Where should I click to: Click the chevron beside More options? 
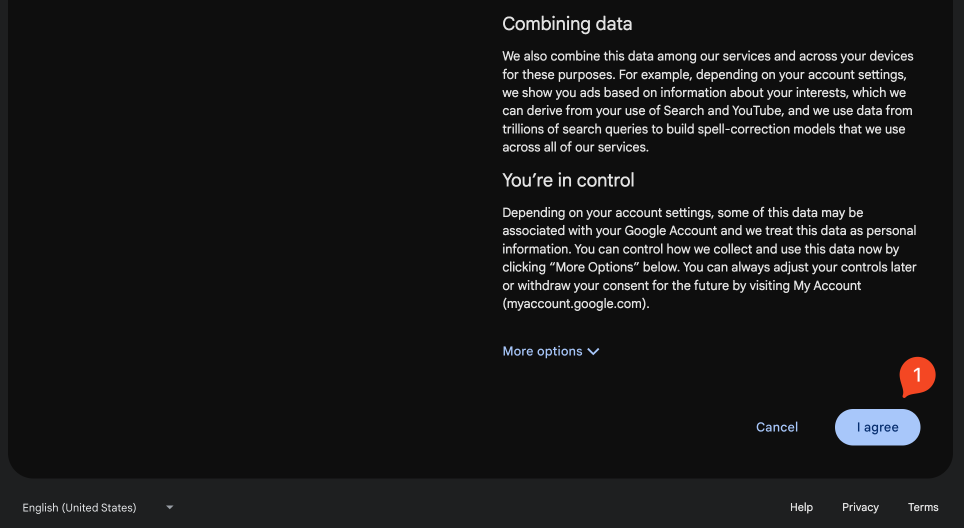pyautogui.click(x=593, y=352)
